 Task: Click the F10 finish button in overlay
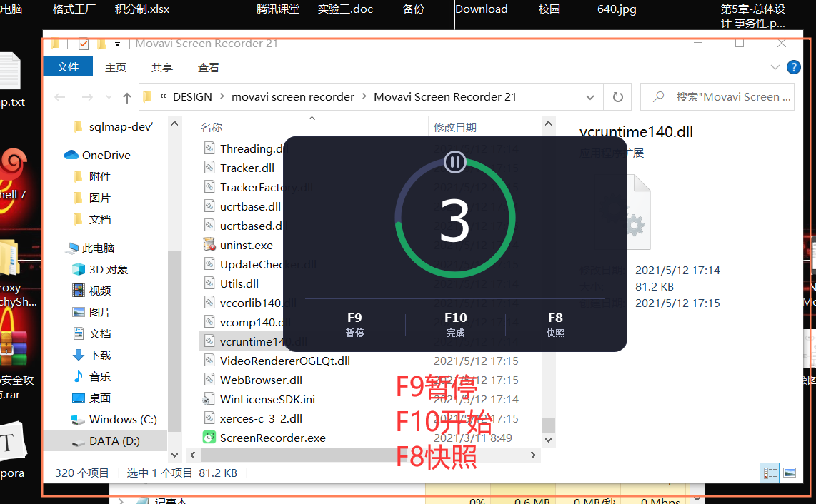coord(455,325)
